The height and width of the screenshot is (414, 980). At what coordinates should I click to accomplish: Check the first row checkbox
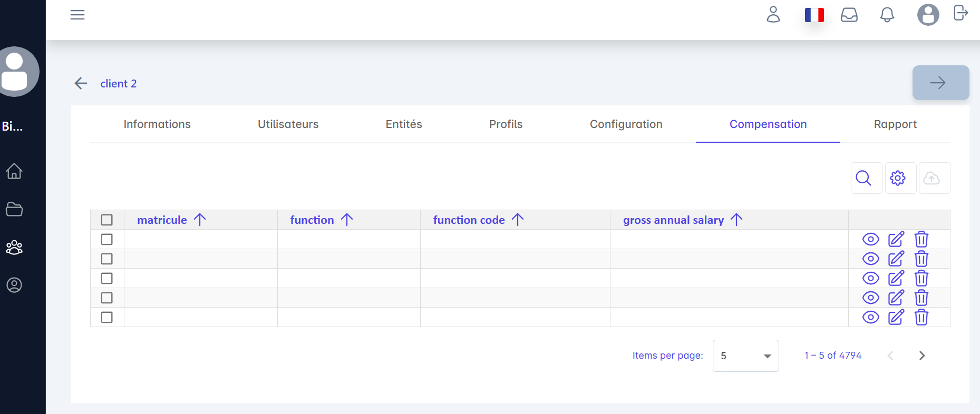tap(107, 239)
